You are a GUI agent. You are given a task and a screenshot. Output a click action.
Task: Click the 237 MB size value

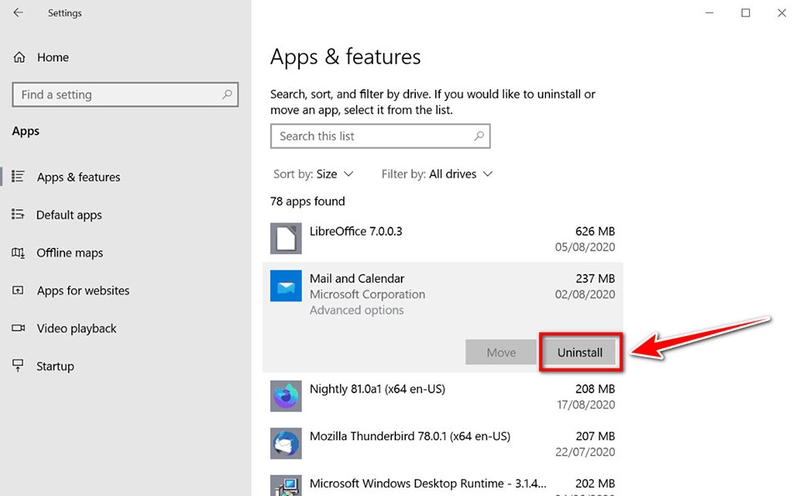coord(595,279)
